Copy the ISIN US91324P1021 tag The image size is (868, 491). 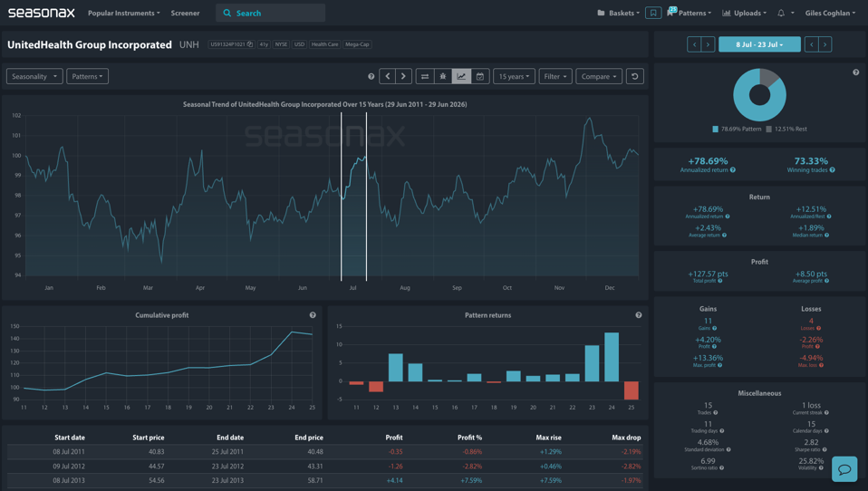click(x=231, y=44)
